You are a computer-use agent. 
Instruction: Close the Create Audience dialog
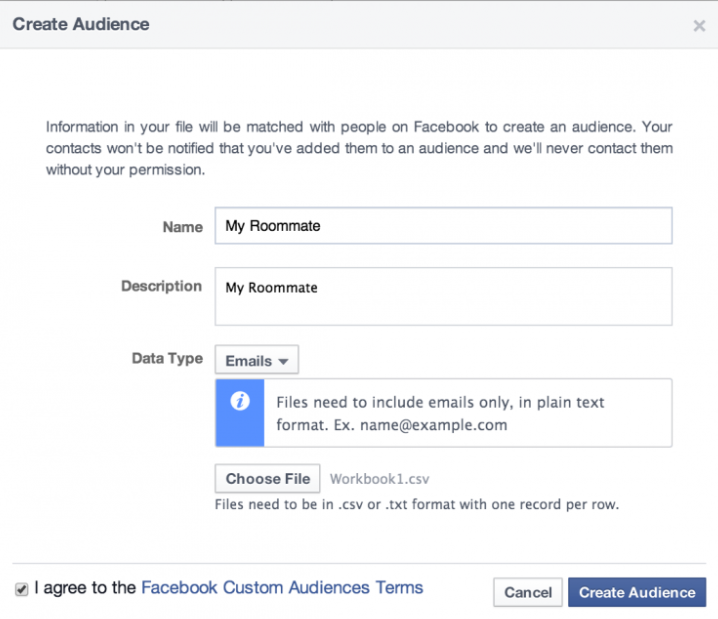pos(699,26)
